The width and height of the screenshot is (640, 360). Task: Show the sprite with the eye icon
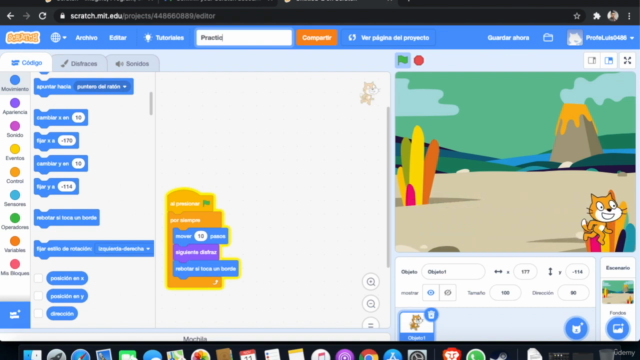pyautogui.click(x=431, y=293)
